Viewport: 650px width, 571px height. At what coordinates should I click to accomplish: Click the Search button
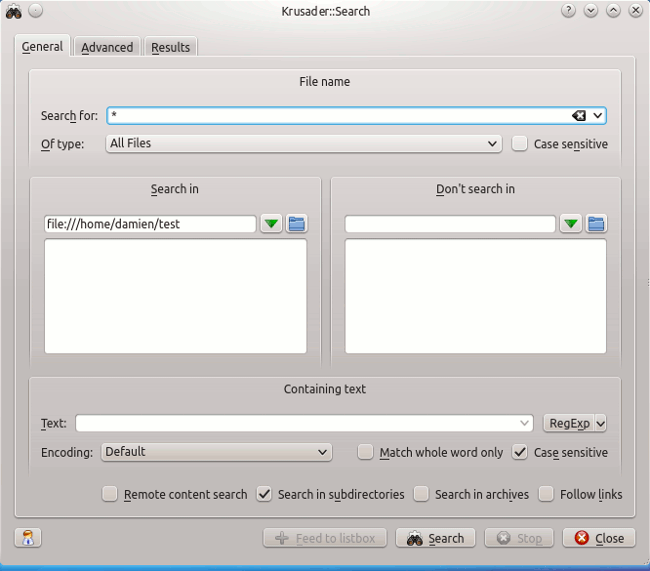(435, 538)
